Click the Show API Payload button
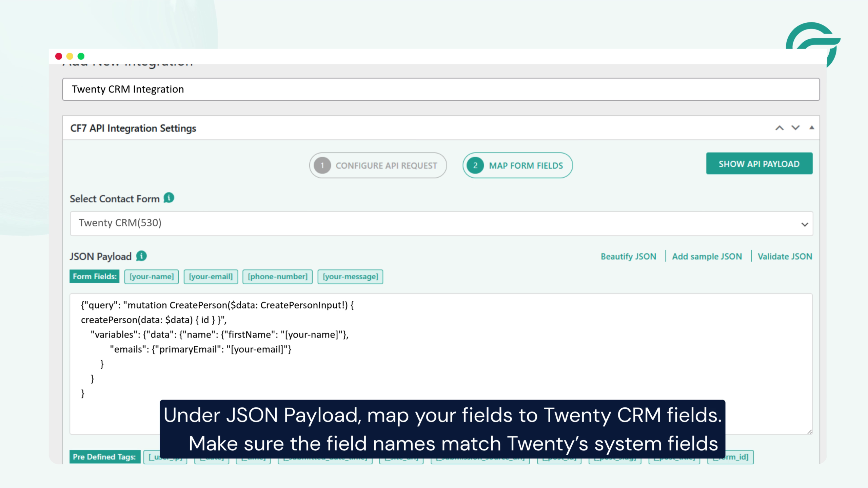 (x=759, y=164)
